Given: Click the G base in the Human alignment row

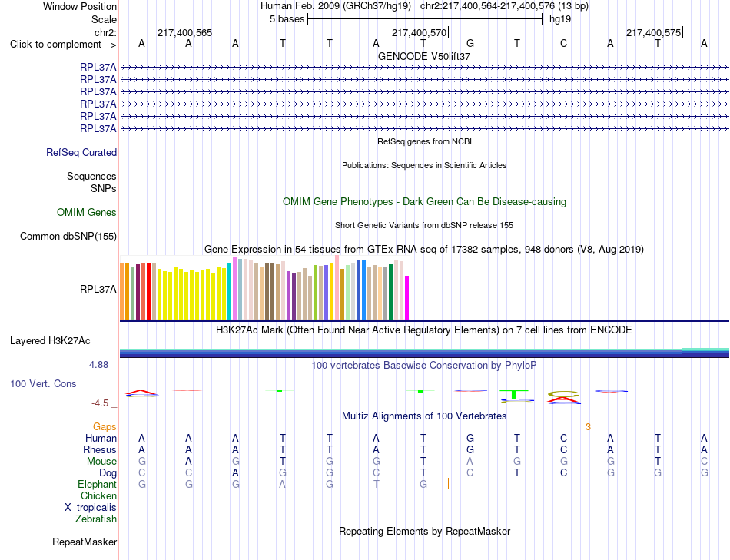Looking at the screenshot, I should click(470, 438).
